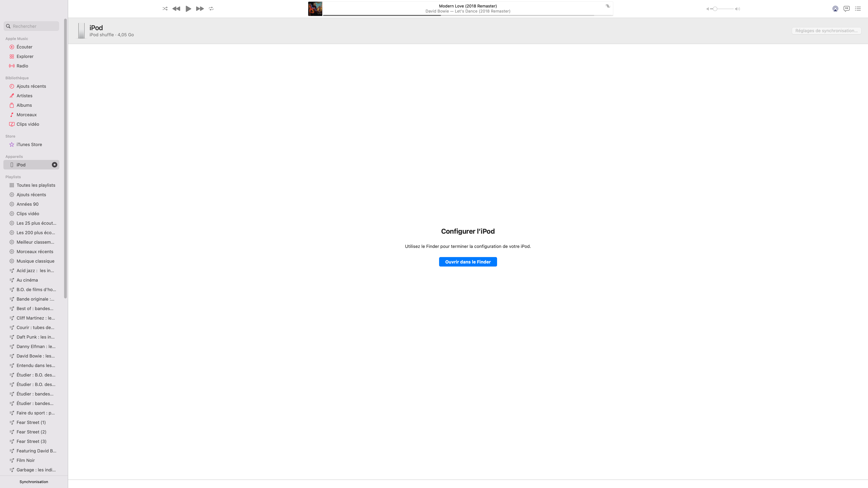The height and width of the screenshot is (488, 868).
Task: Open Danny Elfman playlist
Action: pos(31,347)
